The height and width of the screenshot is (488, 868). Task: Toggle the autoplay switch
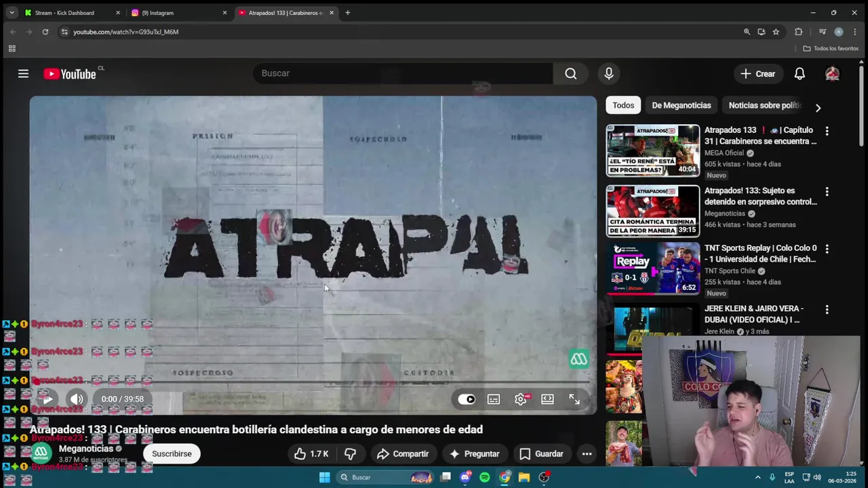pos(467,399)
